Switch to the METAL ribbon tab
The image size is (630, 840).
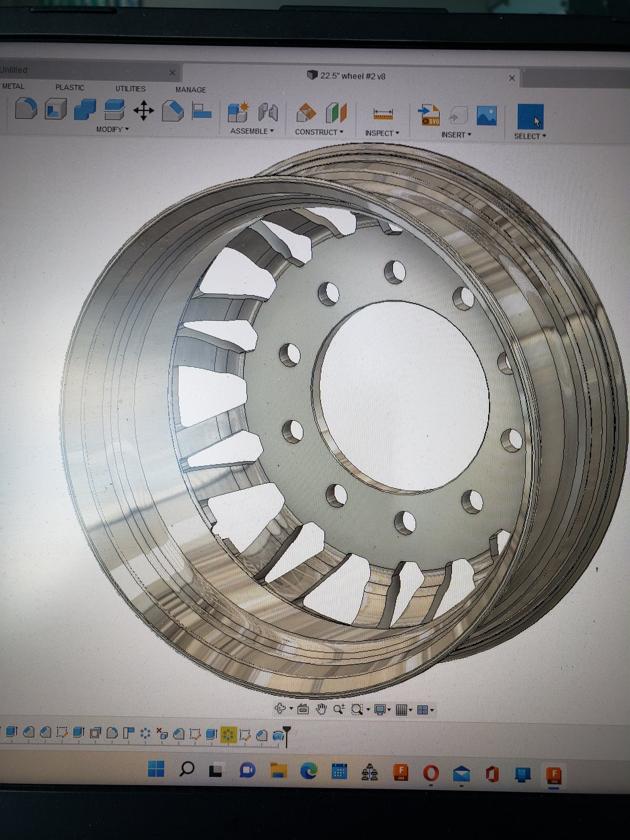tap(13, 86)
